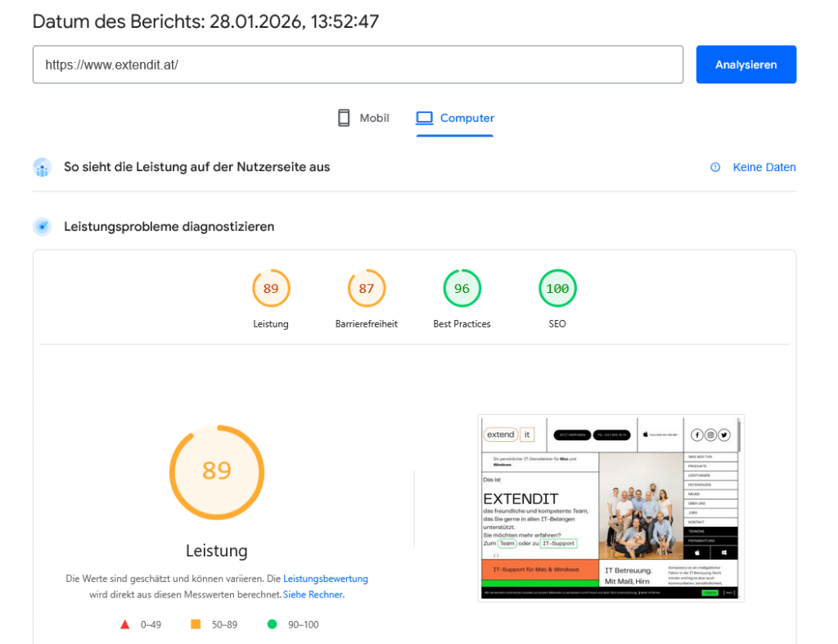Click the large Leistung 89 gauge
838x644 pixels.
216,472
